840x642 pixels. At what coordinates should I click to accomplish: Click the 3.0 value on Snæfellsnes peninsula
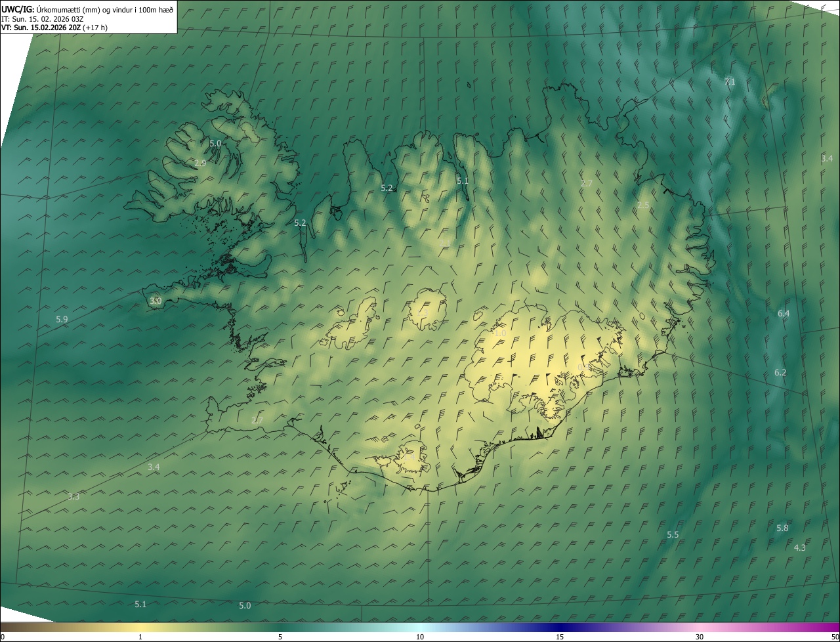(156, 301)
